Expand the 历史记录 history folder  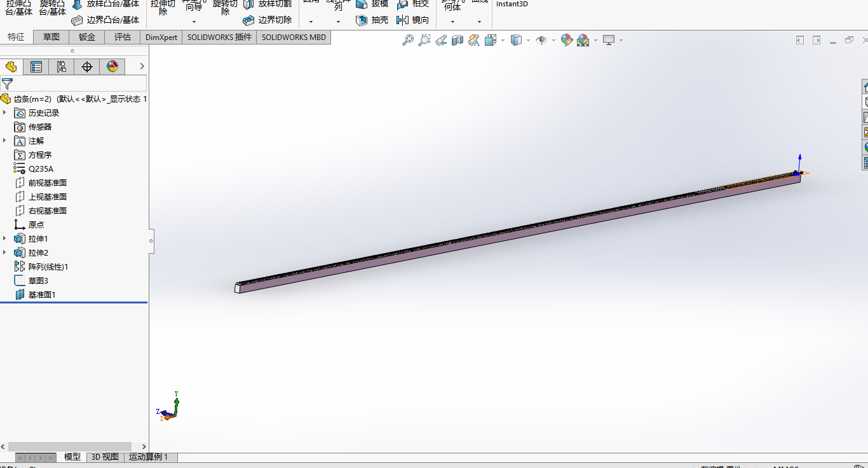[x=4, y=113]
